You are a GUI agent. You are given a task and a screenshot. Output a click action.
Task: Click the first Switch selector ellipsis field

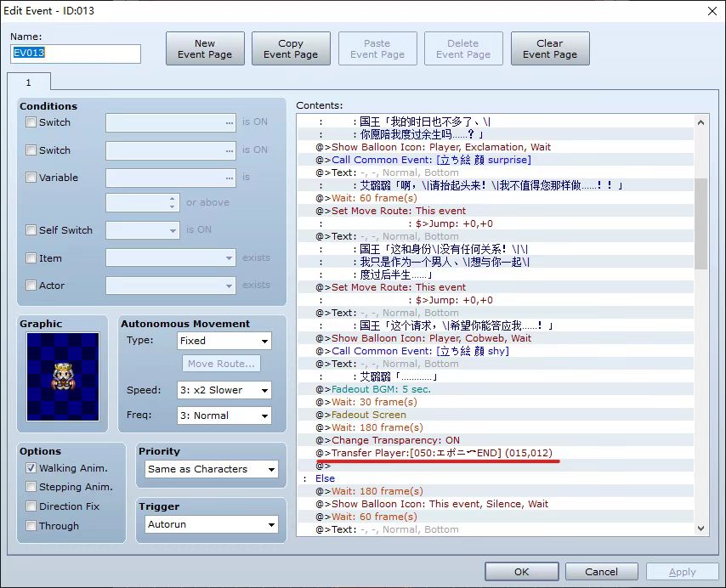[x=171, y=122]
